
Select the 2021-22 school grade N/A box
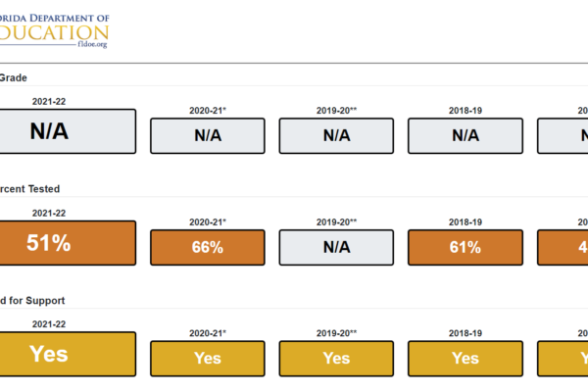pos(68,131)
